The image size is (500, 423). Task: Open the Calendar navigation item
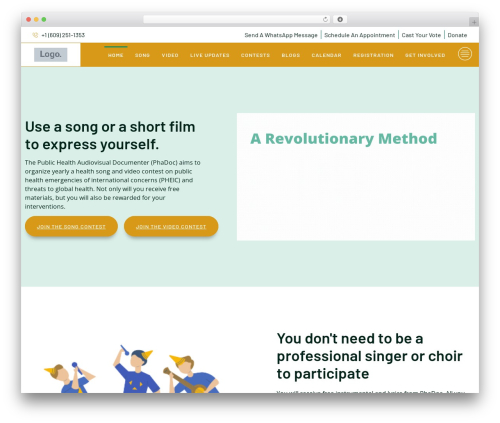(x=326, y=55)
